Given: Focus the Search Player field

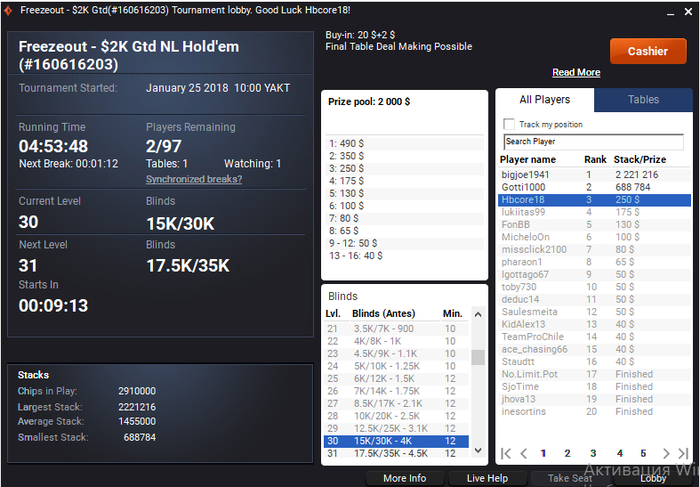Looking at the screenshot, I should tap(594, 142).
